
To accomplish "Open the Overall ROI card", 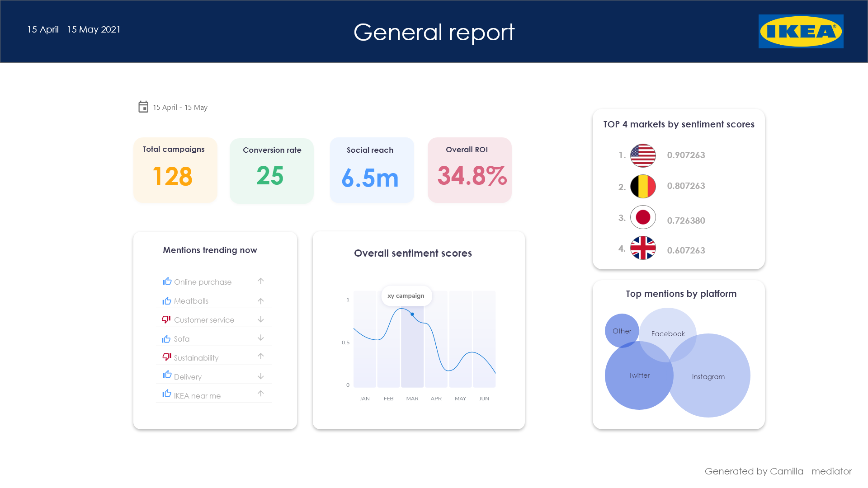I will (x=469, y=170).
